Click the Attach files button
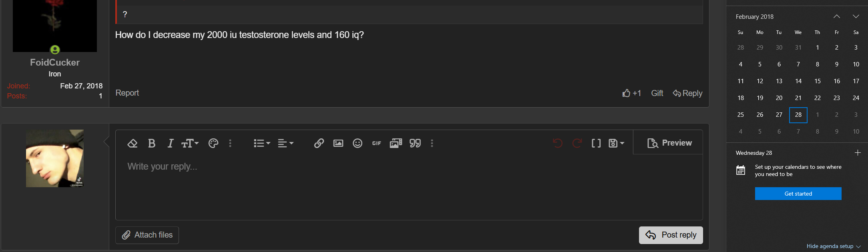Screen dimensions: 868x252 click(x=147, y=235)
